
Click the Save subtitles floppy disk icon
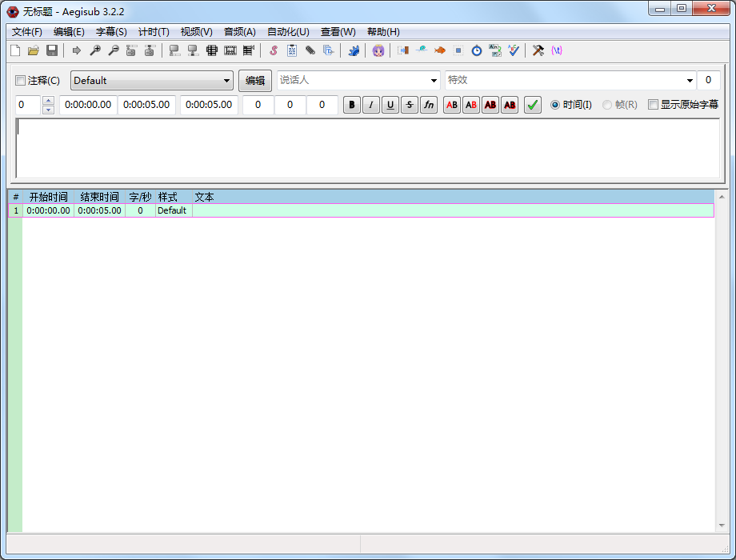point(52,50)
